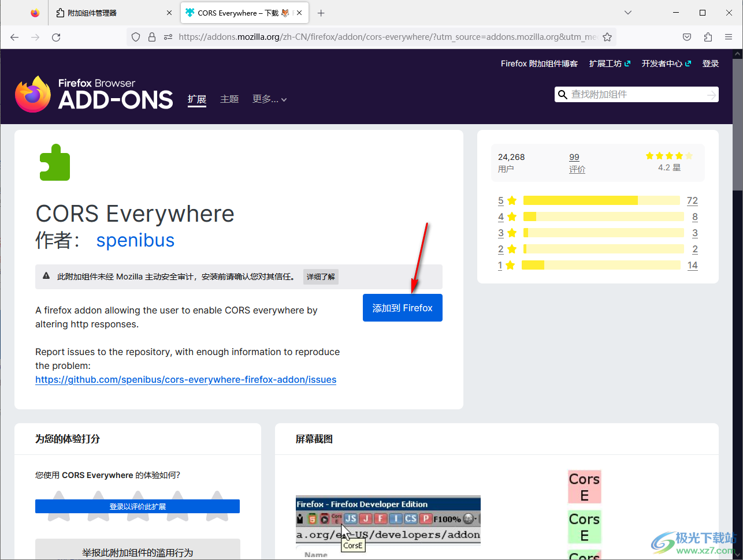The width and height of the screenshot is (743, 560).
Task: Click the Firefox view icon in tab bar
Action: [x=35, y=13]
